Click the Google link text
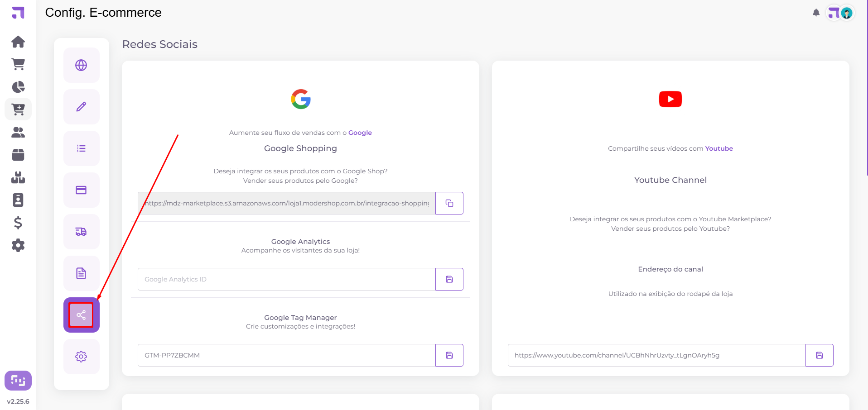868x410 pixels. (x=360, y=133)
